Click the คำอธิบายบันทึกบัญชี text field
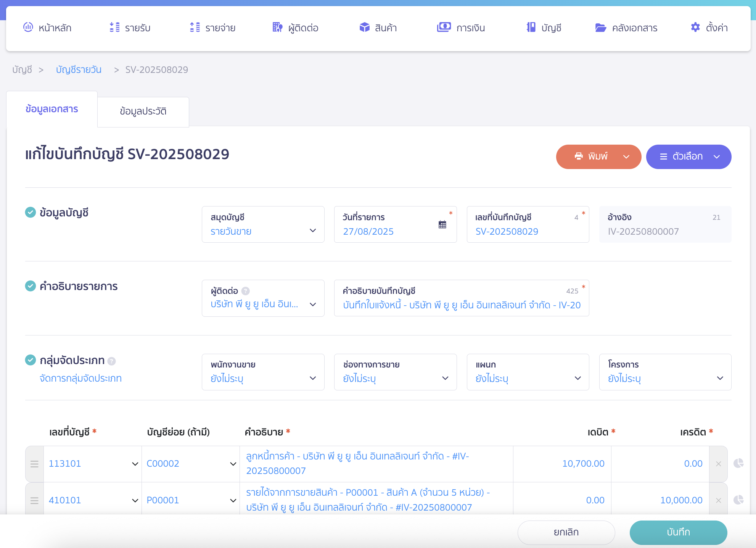 pyautogui.click(x=461, y=305)
